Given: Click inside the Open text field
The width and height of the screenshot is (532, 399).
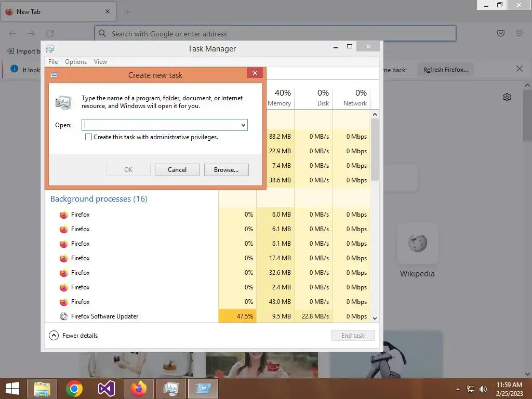Looking at the screenshot, I should coord(161,125).
